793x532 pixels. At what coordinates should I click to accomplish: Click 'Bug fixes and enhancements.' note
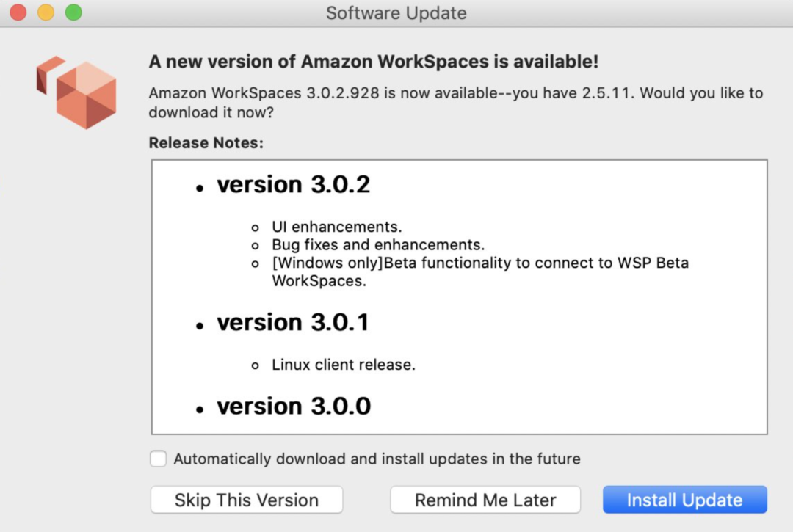(378, 245)
